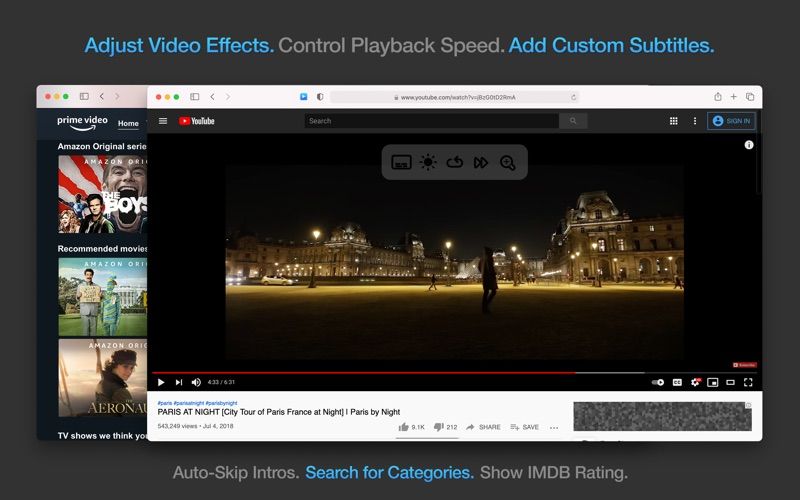Play the YouTube video
The width and height of the screenshot is (800, 500).
coord(161,382)
